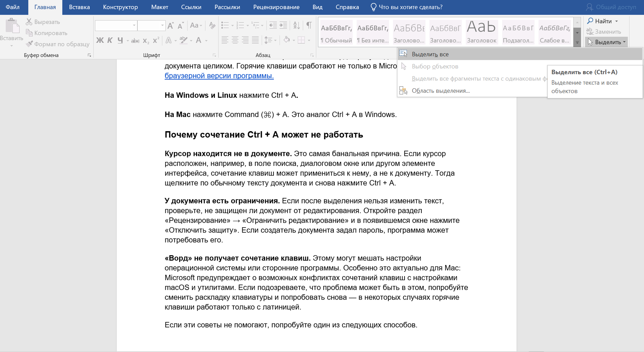Increase the paragraph indent

click(x=284, y=25)
